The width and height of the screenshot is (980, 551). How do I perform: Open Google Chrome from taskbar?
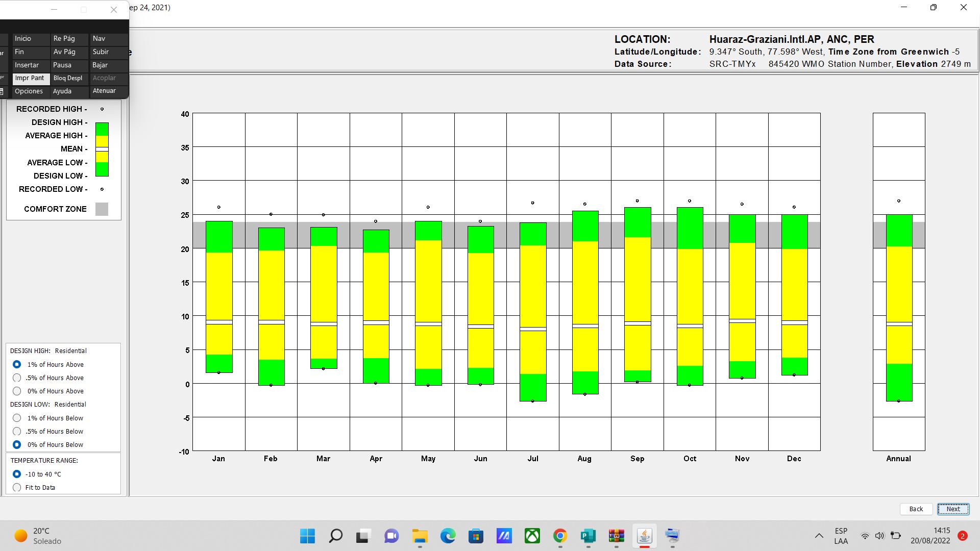[560, 536]
